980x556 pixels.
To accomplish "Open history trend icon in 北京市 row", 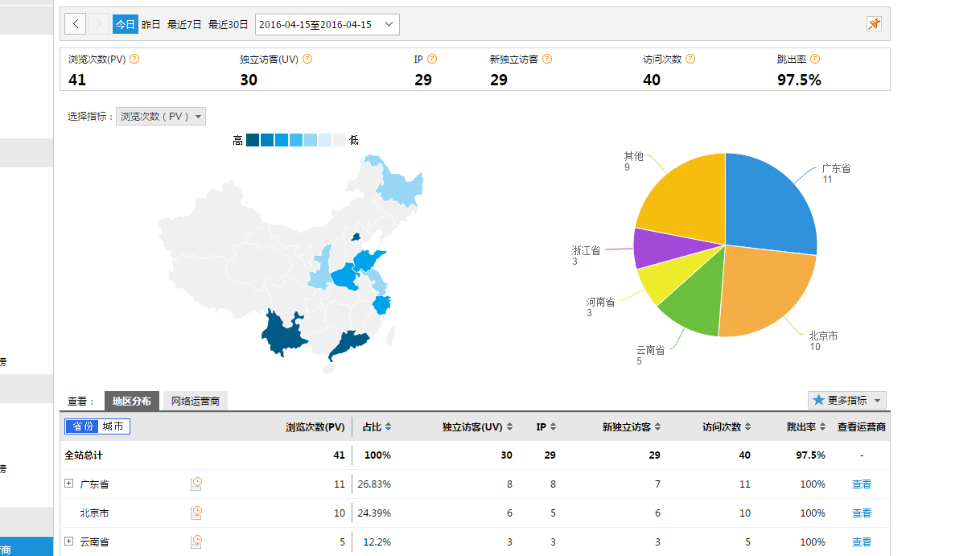I will click(196, 513).
